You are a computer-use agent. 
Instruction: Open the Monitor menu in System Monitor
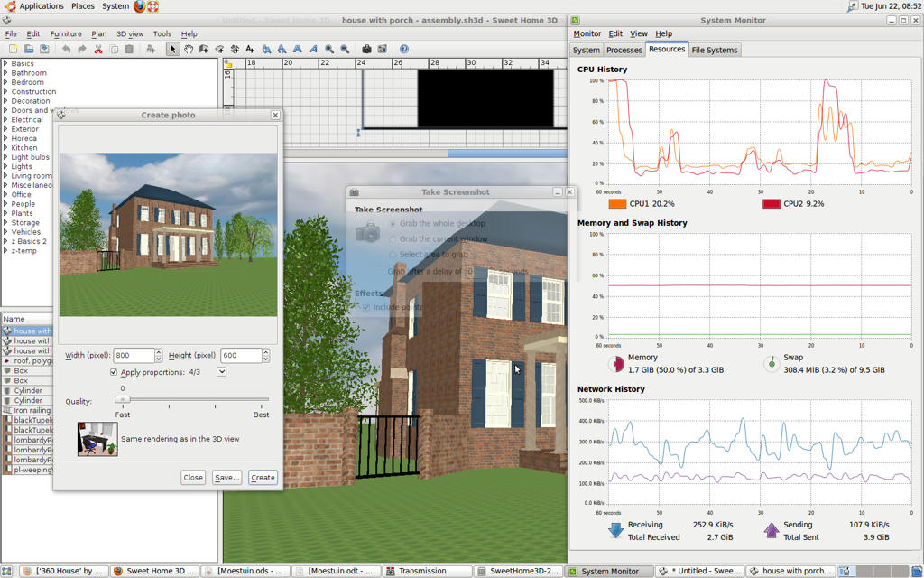[587, 33]
